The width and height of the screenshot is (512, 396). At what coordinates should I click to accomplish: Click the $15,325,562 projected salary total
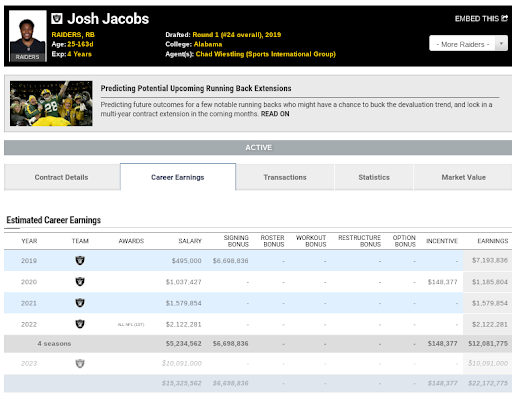(182, 383)
